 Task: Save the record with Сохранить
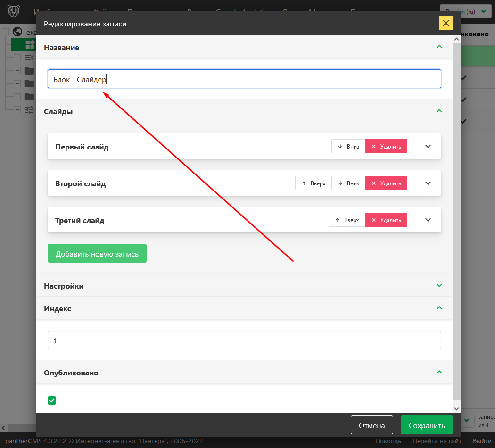(x=427, y=425)
